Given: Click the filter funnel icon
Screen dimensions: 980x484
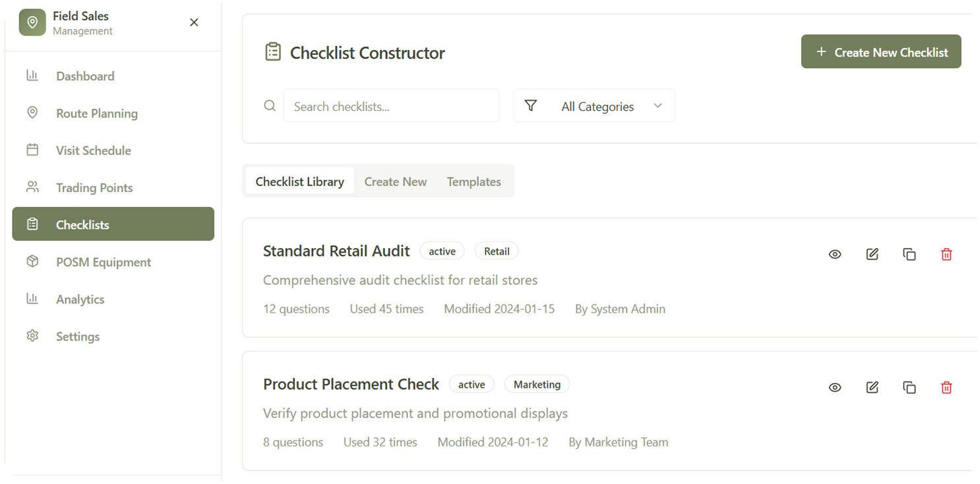Looking at the screenshot, I should click(530, 106).
